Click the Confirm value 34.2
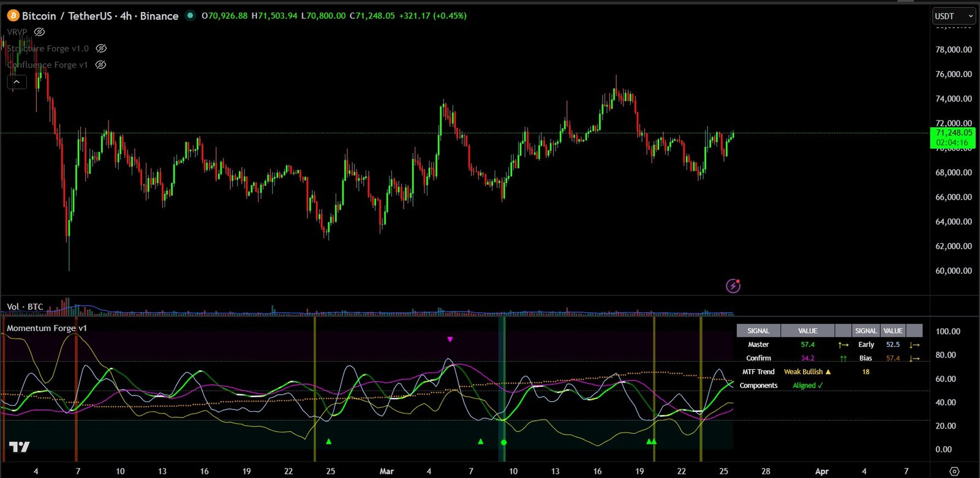Viewport: 980px width, 478px height. [x=807, y=358]
